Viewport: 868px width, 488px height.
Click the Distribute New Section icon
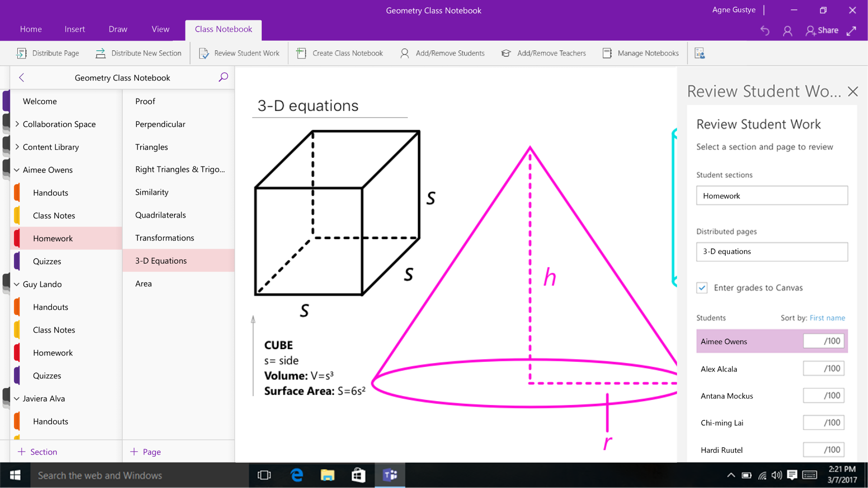click(101, 53)
